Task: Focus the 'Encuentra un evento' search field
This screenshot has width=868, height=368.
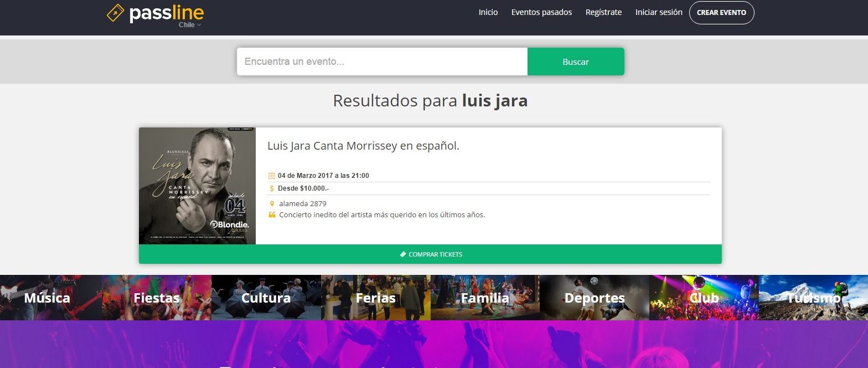Action: pyautogui.click(x=382, y=62)
